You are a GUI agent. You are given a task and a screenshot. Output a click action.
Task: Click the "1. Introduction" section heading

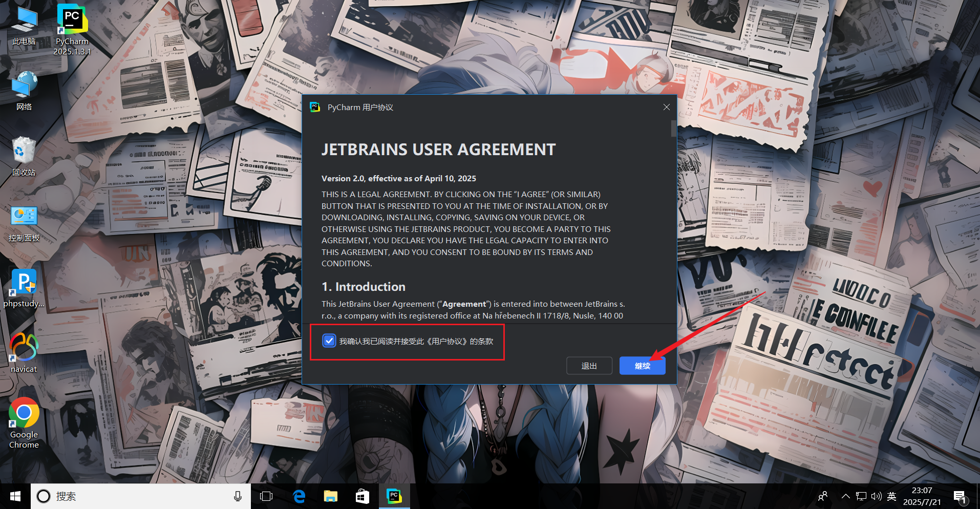click(364, 287)
